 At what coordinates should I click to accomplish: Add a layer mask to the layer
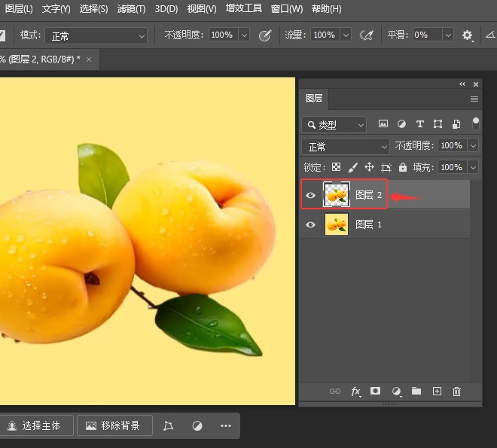point(376,392)
